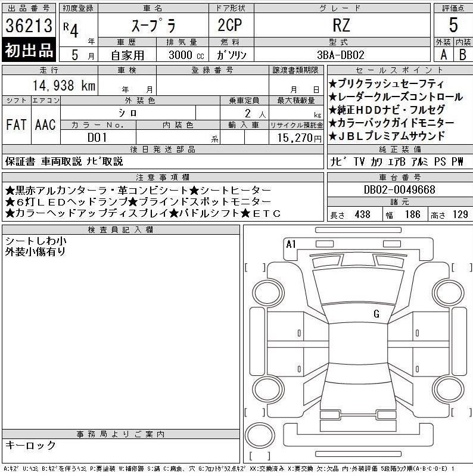Click the 検査員記入欄 section header
Viewport: 473px width, 476px height.
120,229
